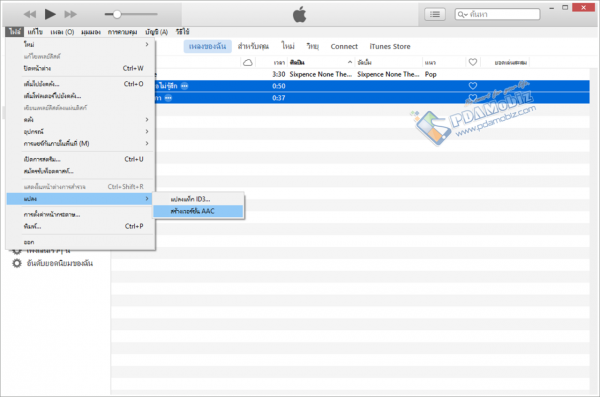
Task: Open the เพลง (O) menu
Action: click(x=62, y=32)
